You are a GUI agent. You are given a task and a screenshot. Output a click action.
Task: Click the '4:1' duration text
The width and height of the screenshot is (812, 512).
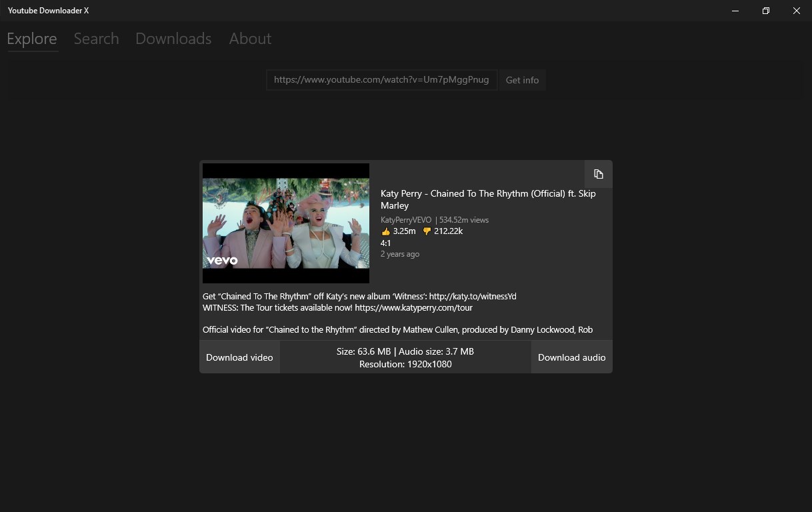[386, 243]
